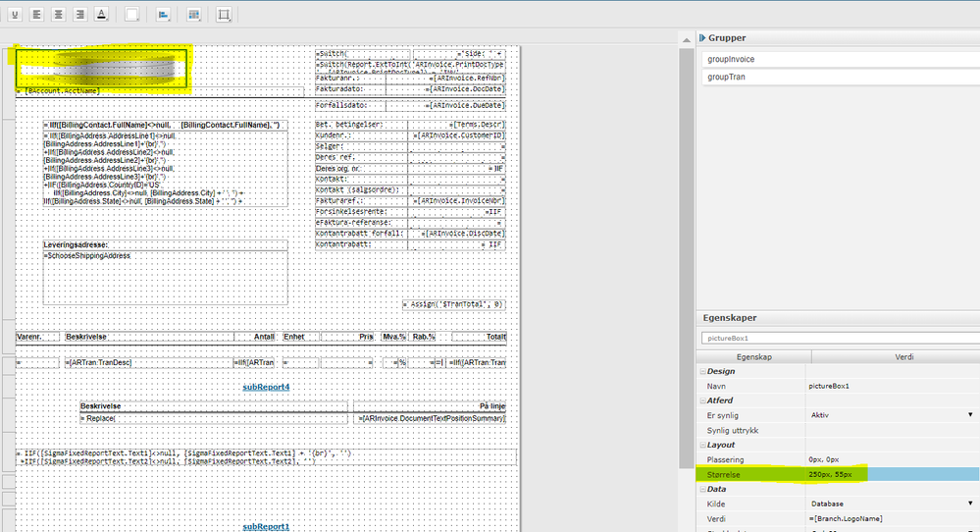Open the align controls tool
980x532 pixels.
click(163, 15)
